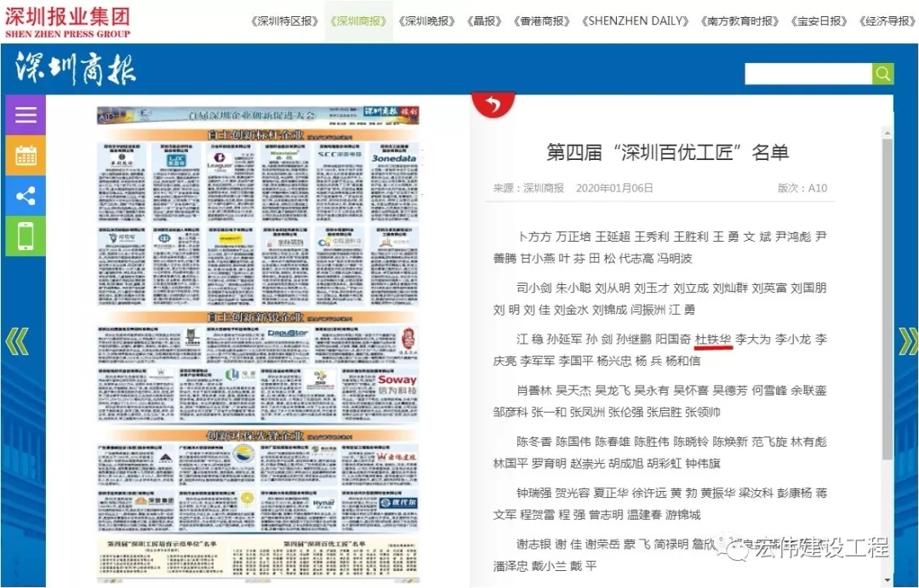
Task: Click the blue share icon
Action: (26, 195)
